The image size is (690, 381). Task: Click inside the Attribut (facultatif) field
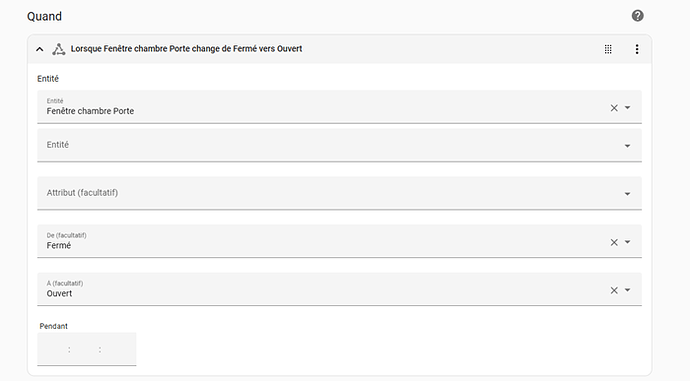339,193
